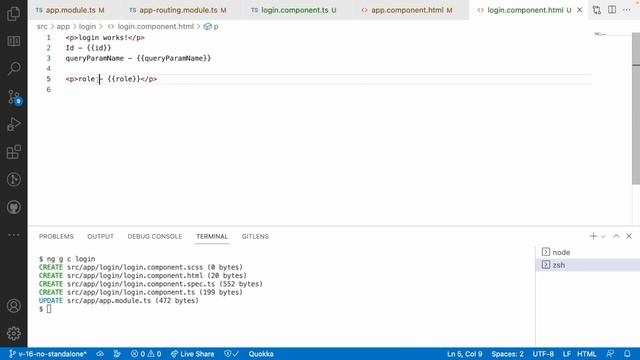Open editor More Actions menu
The image size is (640, 360).
point(627,10)
